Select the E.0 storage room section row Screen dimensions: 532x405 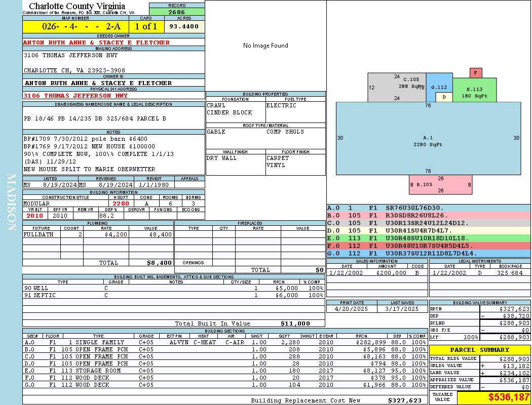tap(225, 371)
